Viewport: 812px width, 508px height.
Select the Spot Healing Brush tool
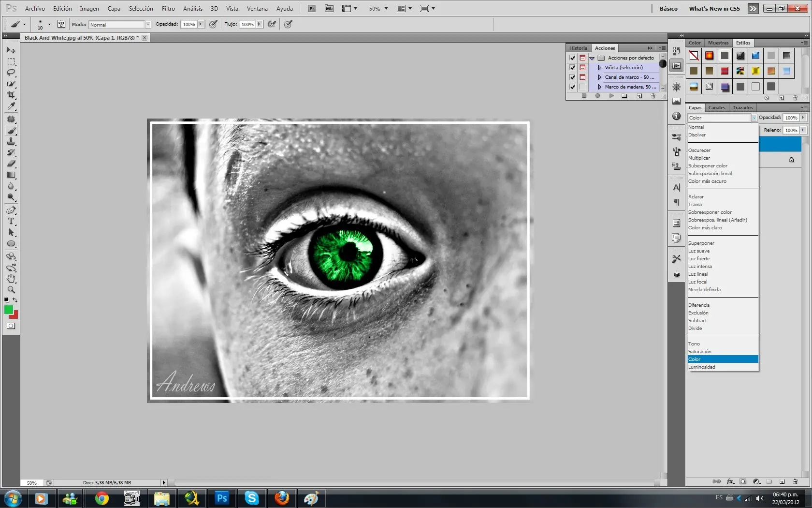[11, 119]
